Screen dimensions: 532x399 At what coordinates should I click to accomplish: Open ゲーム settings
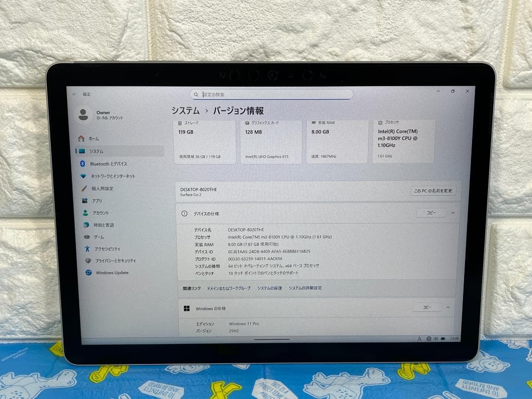pyautogui.click(x=98, y=236)
